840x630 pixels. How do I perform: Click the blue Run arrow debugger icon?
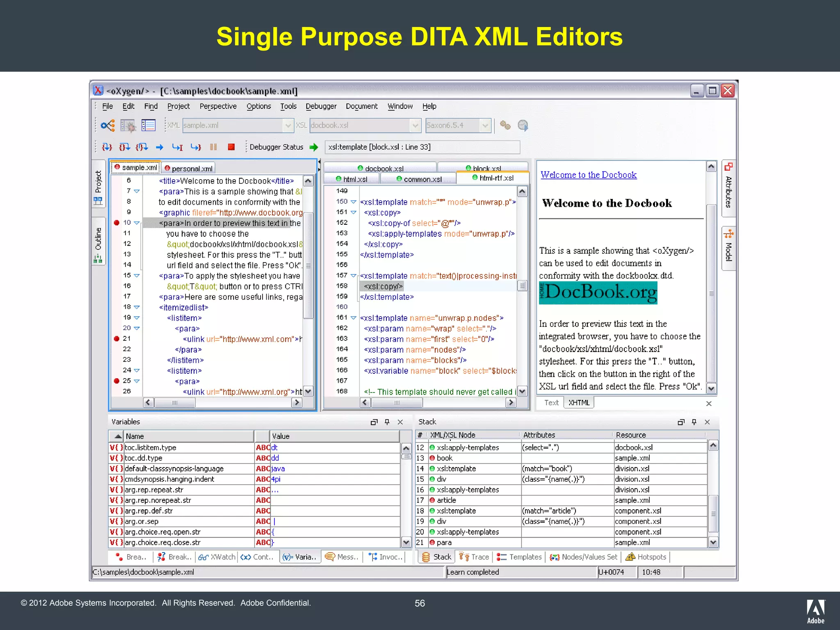160,147
